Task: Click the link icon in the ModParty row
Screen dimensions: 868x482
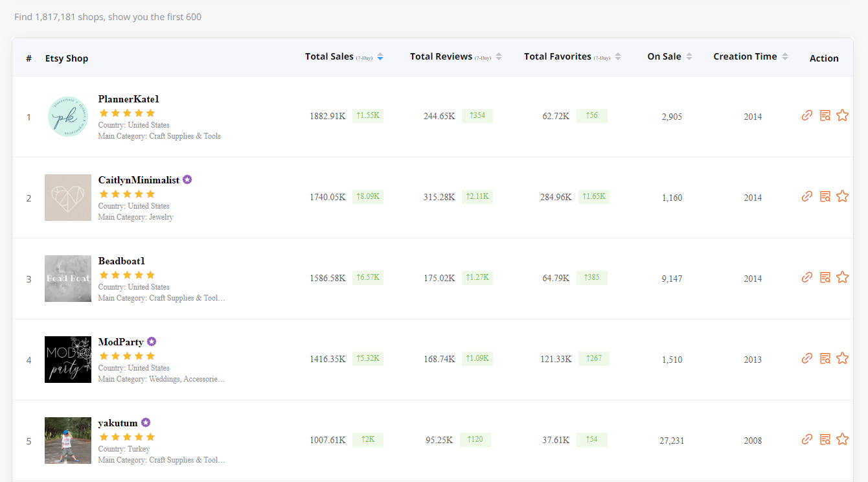Action: [x=806, y=358]
